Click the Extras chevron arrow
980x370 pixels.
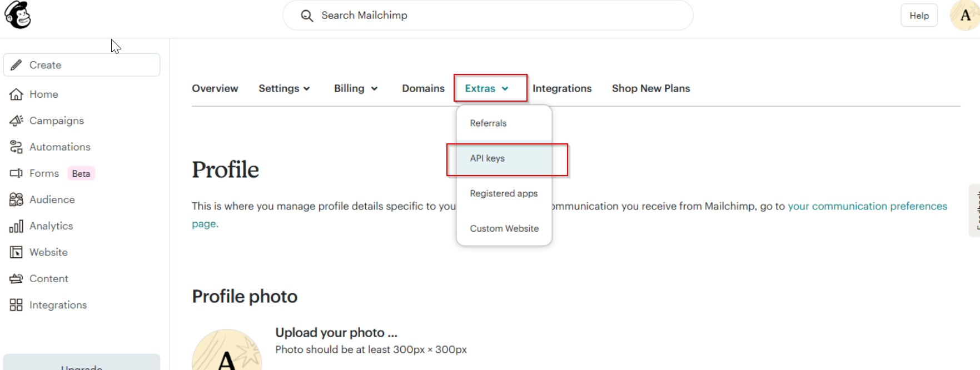click(505, 89)
